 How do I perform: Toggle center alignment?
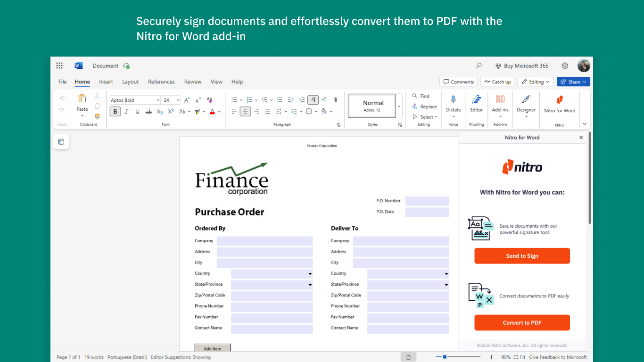245,112
